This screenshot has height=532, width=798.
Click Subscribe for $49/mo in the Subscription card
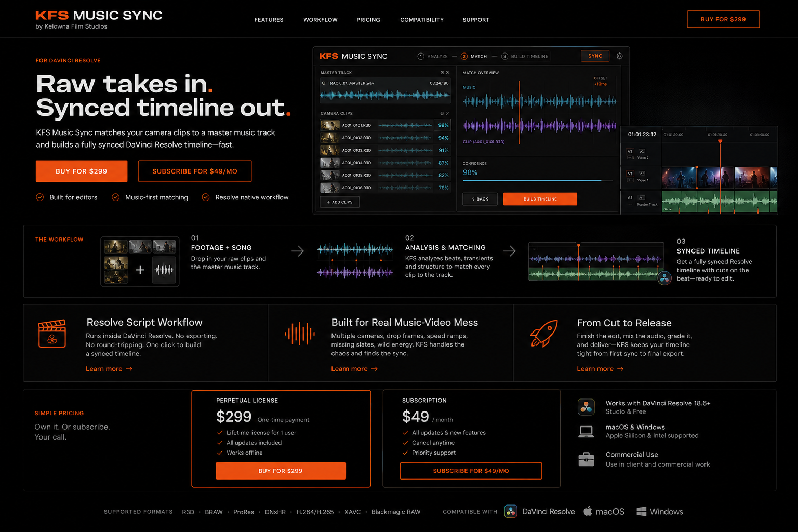tap(471, 471)
